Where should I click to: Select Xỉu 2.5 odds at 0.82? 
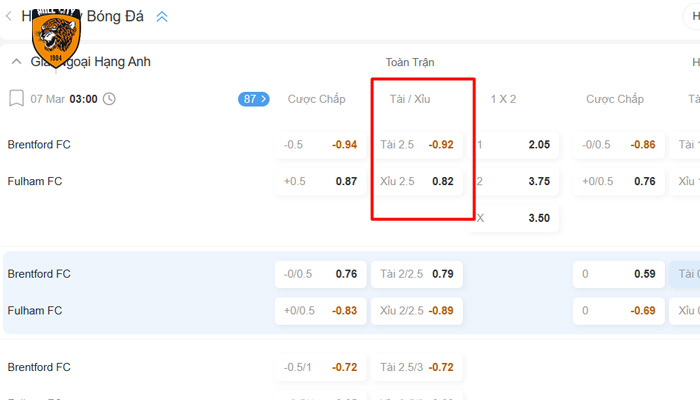pyautogui.click(x=417, y=181)
